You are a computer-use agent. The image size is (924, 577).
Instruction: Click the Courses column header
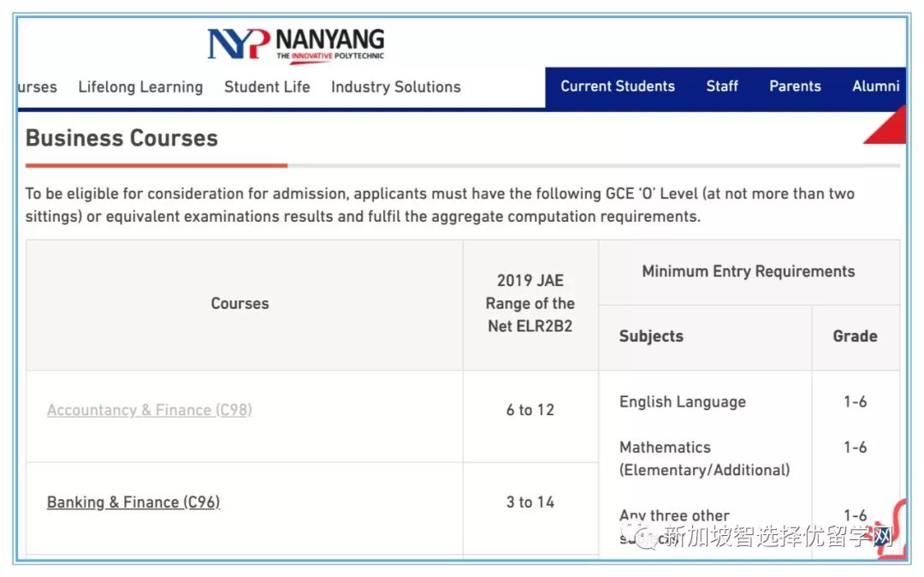coord(240,304)
